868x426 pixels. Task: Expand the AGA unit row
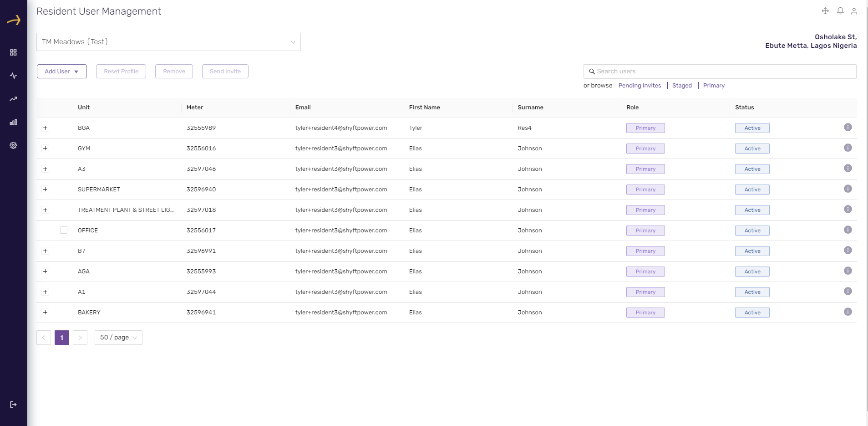pos(45,272)
